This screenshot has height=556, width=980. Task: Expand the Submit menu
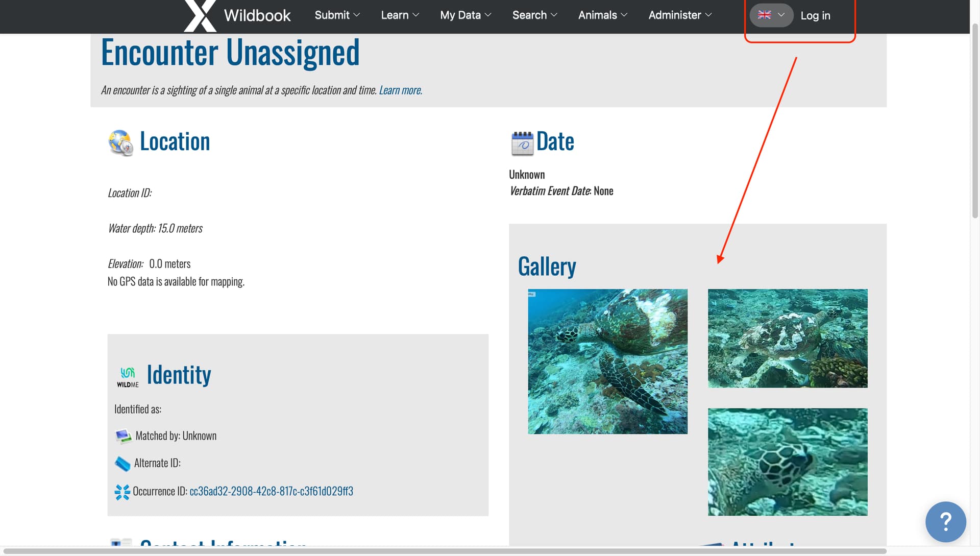pos(337,15)
